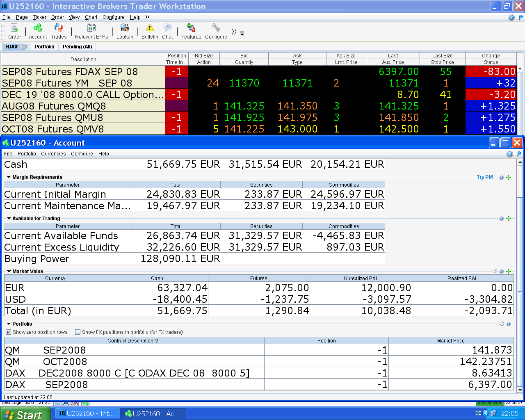
Task: Click help icon of Available for Trading section
Action: pos(502,219)
